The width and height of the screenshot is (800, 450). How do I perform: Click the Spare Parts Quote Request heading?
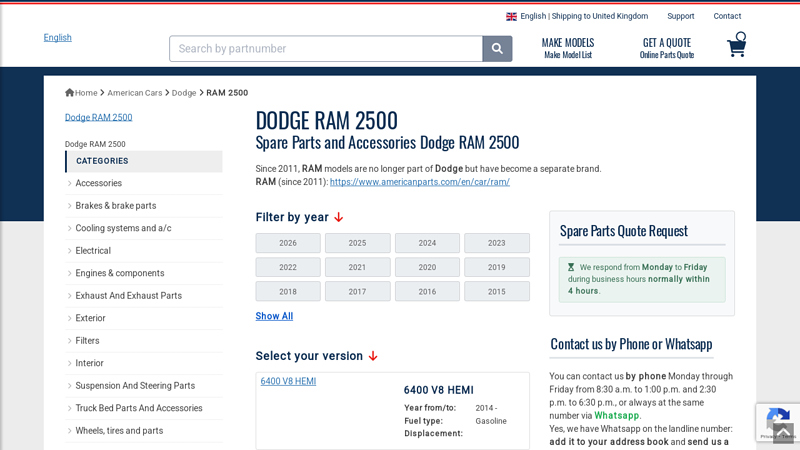623,231
